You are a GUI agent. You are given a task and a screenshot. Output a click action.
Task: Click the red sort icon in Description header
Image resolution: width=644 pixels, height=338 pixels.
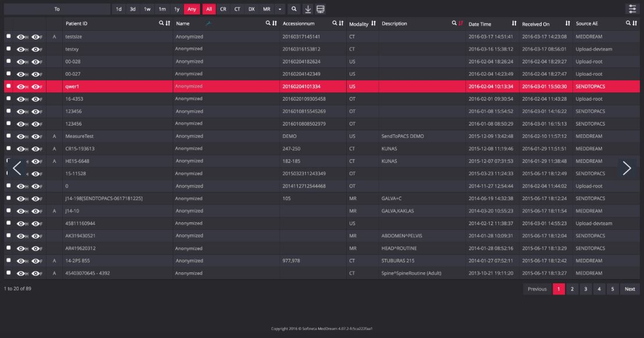click(461, 23)
